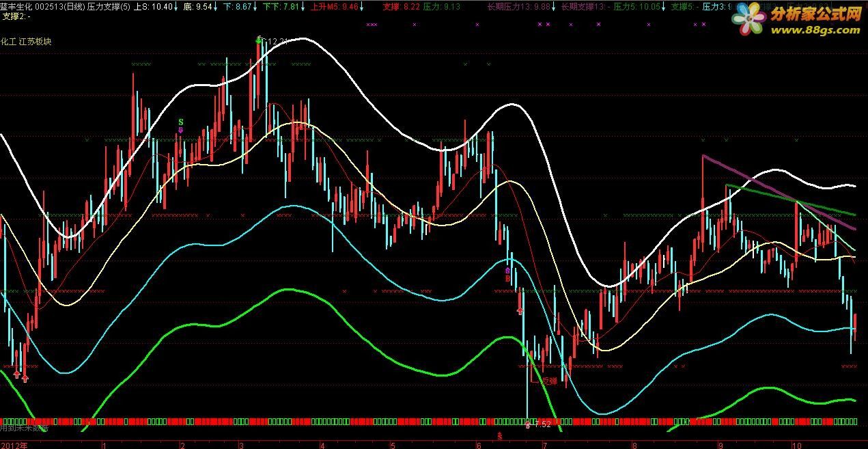Jump to month 3 on the time axis
This screenshot has width=868, height=449.
[241, 445]
